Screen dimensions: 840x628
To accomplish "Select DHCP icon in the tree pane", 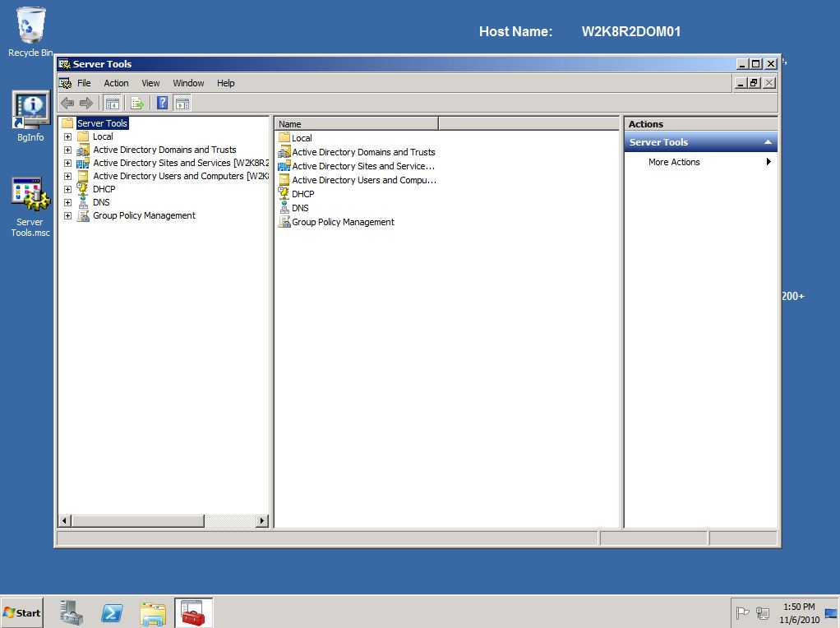I will coord(83,189).
